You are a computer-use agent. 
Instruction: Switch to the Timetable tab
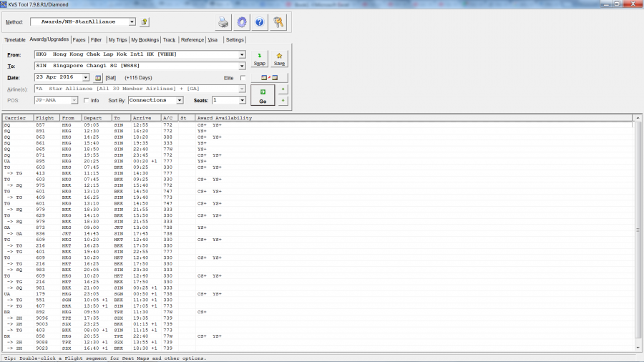click(14, 40)
